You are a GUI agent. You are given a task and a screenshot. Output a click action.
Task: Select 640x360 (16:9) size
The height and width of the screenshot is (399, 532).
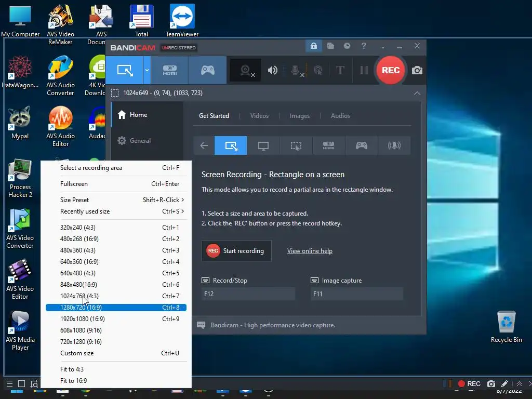[116, 262]
